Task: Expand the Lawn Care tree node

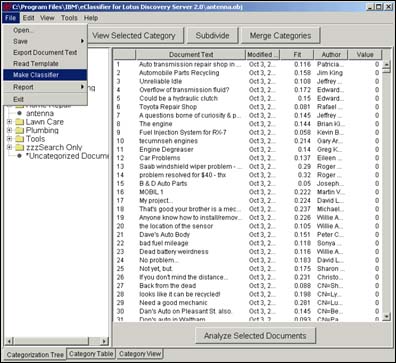Action: coord(10,122)
